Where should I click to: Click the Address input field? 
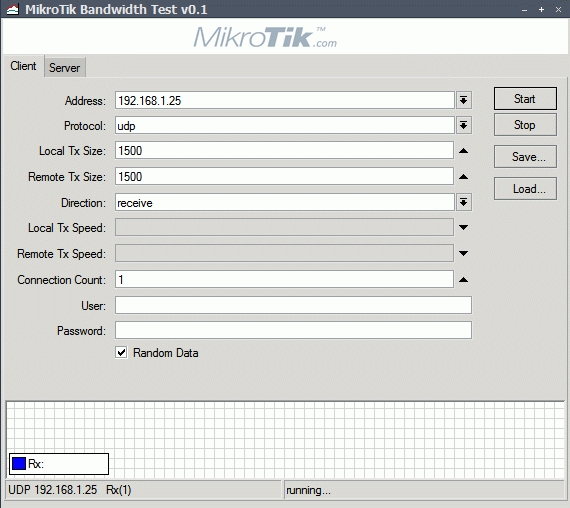tap(285, 100)
